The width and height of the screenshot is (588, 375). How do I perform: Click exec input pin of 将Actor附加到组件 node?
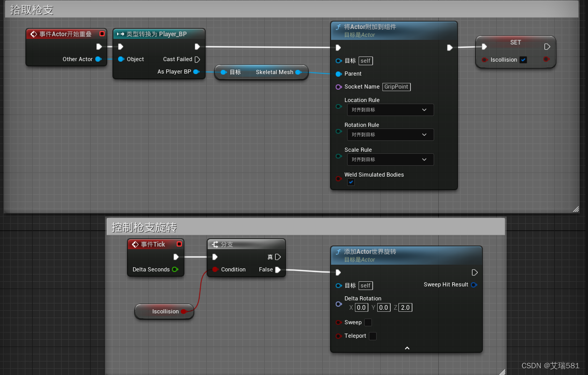pyautogui.click(x=338, y=48)
